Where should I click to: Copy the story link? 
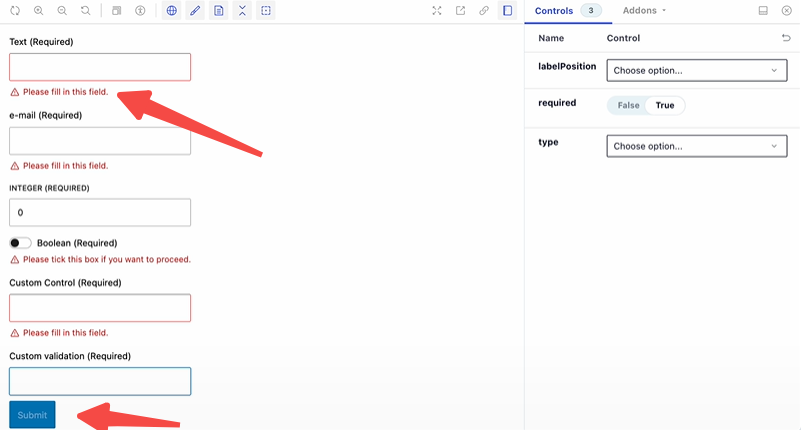point(484,11)
